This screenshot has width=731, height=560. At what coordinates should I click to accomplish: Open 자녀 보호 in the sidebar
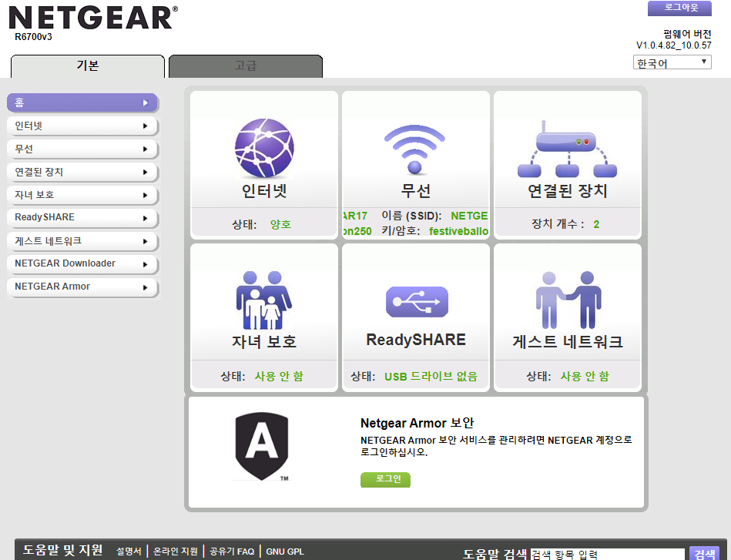(x=82, y=195)
